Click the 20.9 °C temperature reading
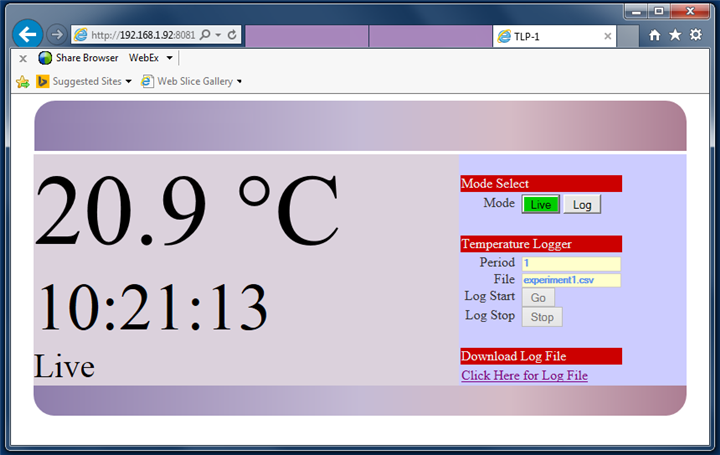 point(186,211)
